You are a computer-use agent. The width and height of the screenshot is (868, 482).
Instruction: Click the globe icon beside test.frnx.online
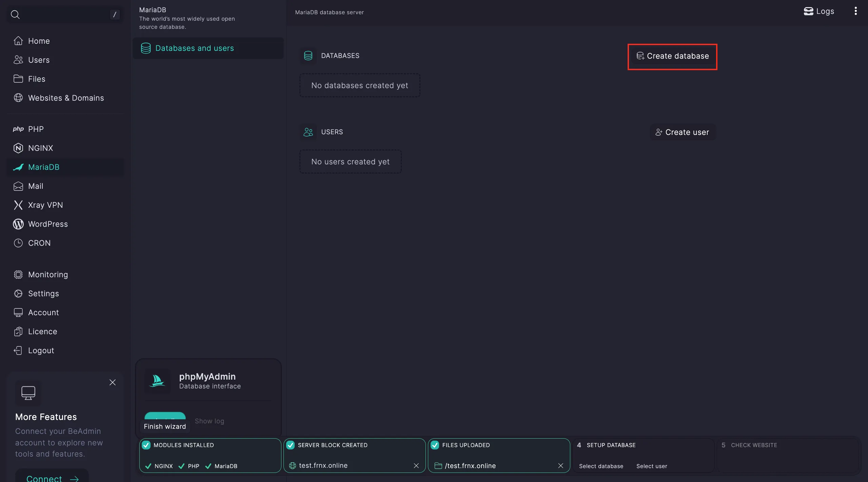tap(292, 466)
